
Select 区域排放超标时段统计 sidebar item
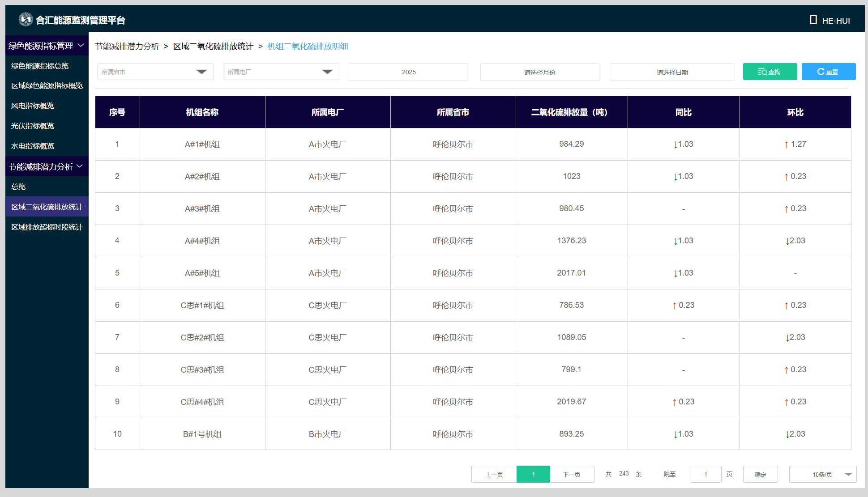(47, 227)
